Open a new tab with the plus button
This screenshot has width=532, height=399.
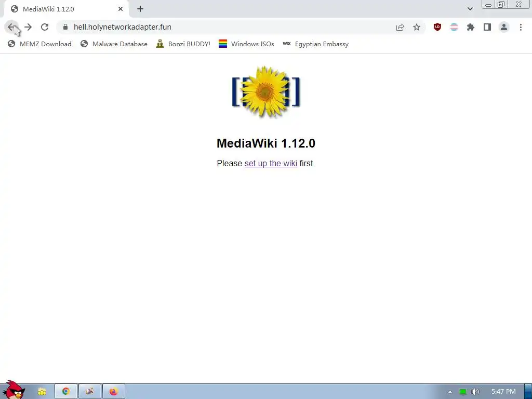(x=140, y=9)
